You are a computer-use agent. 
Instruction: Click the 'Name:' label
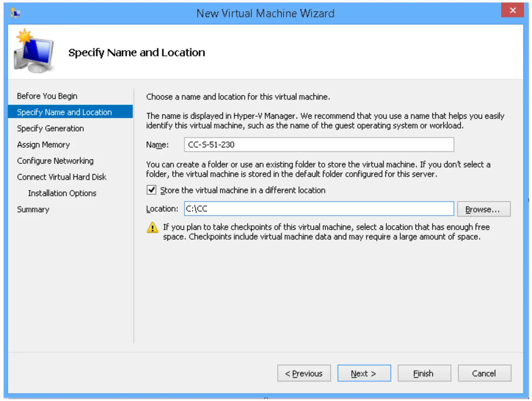[x=157, y=145]
